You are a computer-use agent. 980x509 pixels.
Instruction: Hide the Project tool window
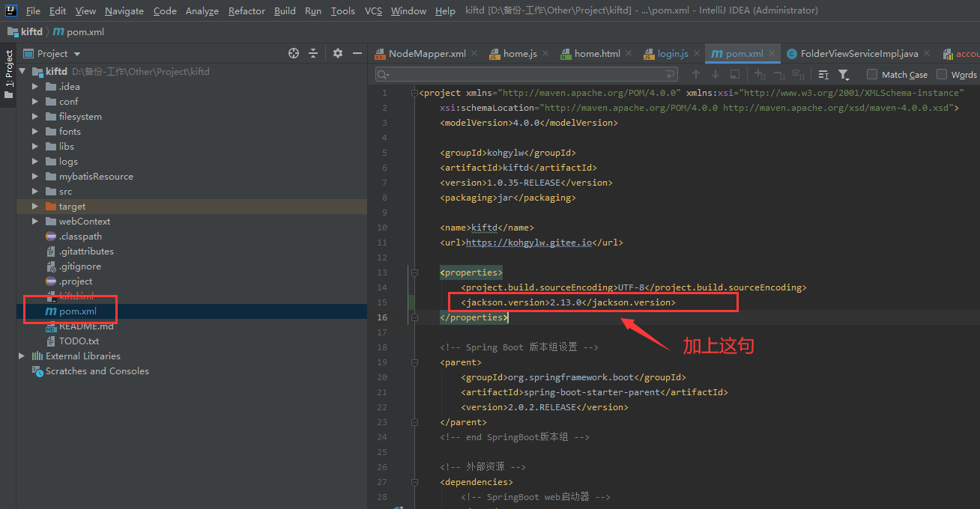[357, 53]
